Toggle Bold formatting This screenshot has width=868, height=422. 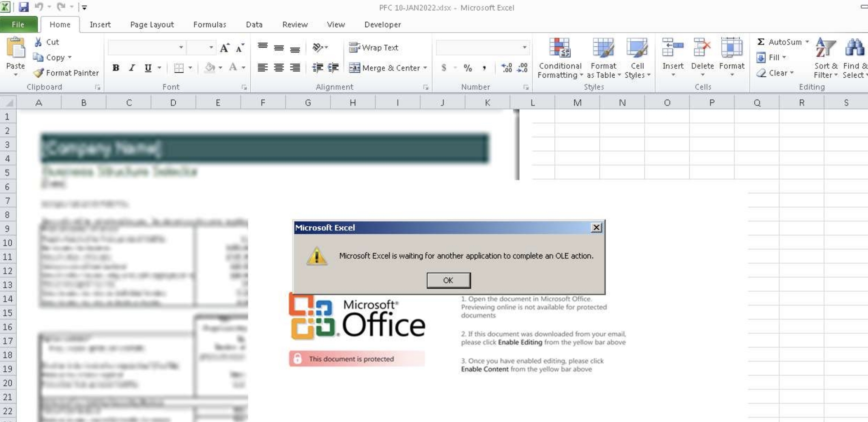[116, 68]
